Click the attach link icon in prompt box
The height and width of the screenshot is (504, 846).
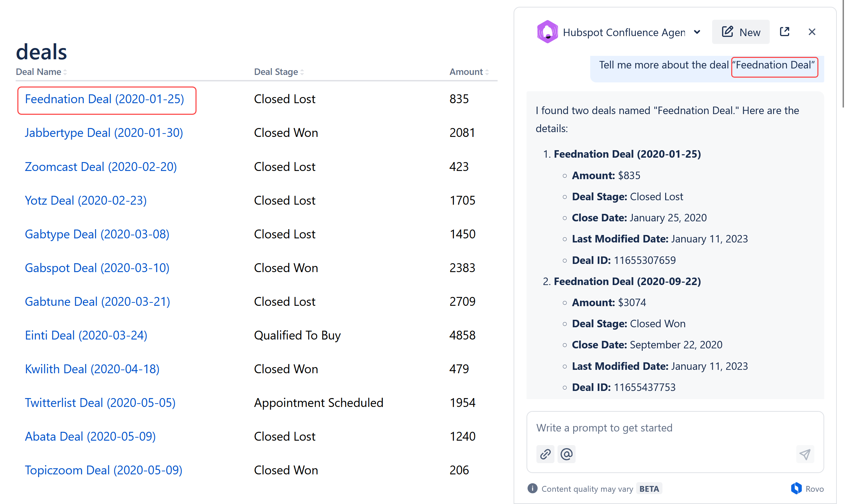coord(545,454)
